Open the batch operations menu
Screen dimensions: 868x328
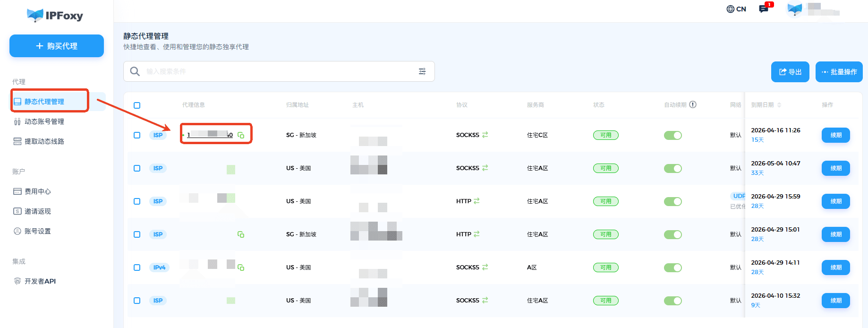[839, 72]
